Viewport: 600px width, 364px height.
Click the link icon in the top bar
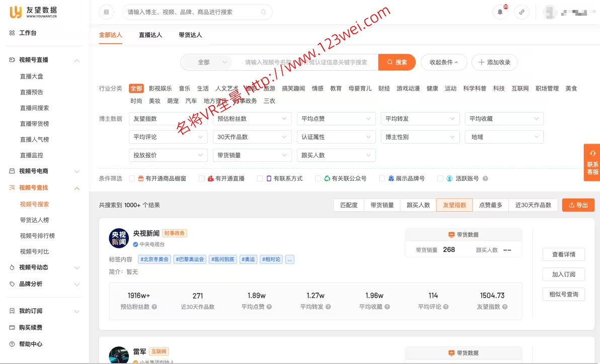tap(522, 12)
